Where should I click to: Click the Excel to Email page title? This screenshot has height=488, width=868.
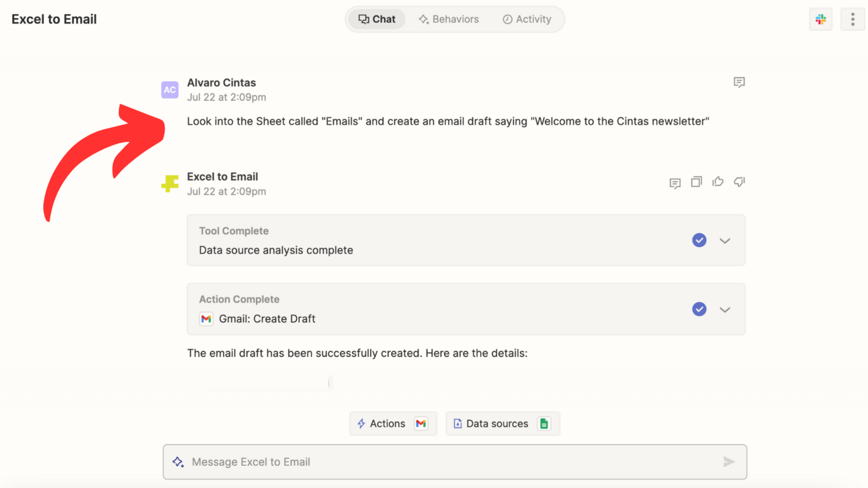pos(54,19)
